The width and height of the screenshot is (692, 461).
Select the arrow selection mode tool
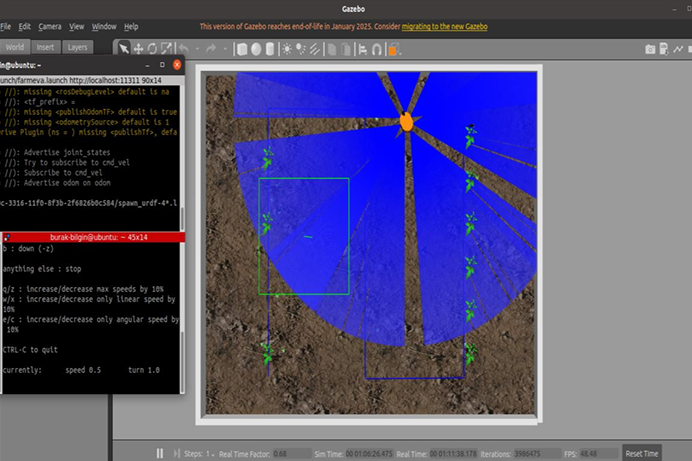coord(123,48)
